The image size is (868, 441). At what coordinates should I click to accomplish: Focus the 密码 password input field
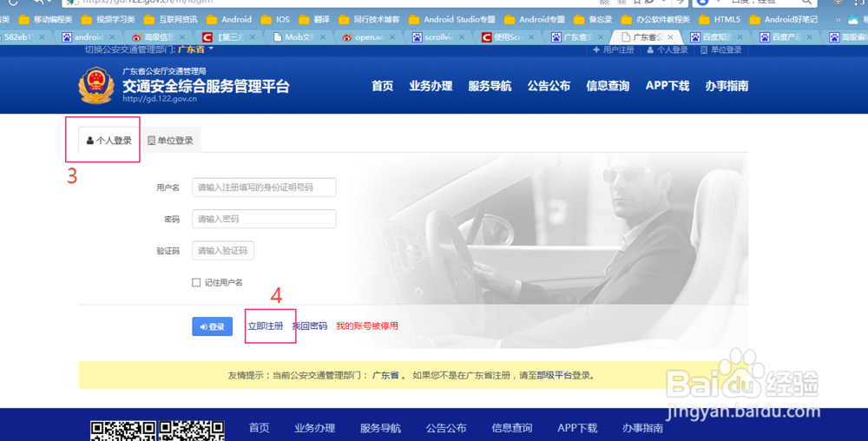click(x=264, y=219)
